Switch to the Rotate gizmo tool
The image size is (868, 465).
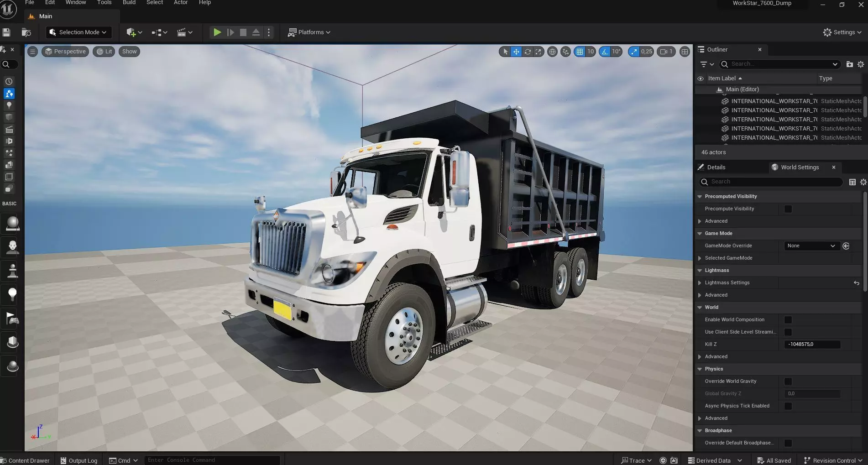click(528, 52)
